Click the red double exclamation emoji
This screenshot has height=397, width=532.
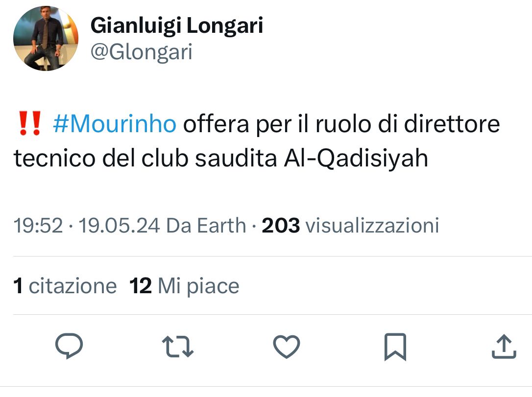coord(29,124)
